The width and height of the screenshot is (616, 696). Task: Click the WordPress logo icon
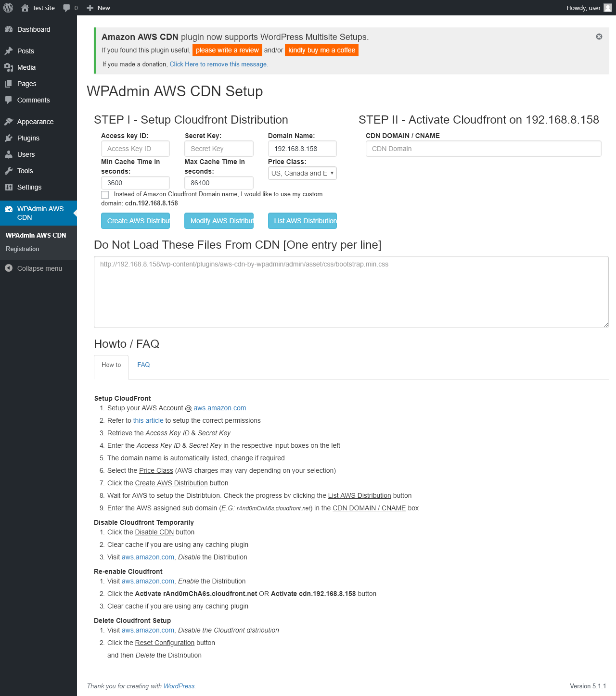(x=8, y=8)
